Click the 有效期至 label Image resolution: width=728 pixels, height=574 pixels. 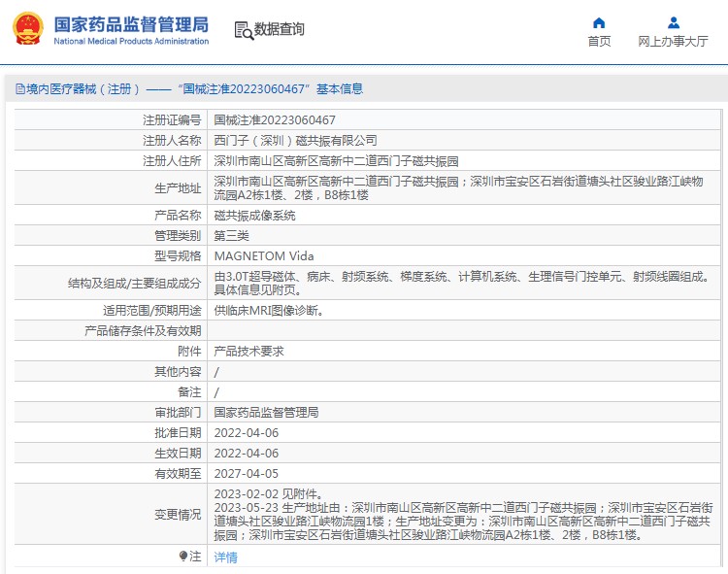pyautogui.click(x=178, y=474)
